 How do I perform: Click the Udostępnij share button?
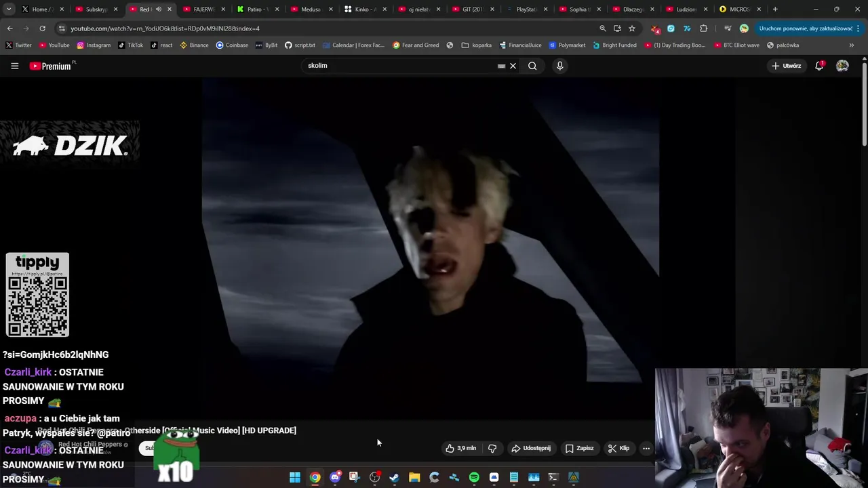(x=531, y=448)
